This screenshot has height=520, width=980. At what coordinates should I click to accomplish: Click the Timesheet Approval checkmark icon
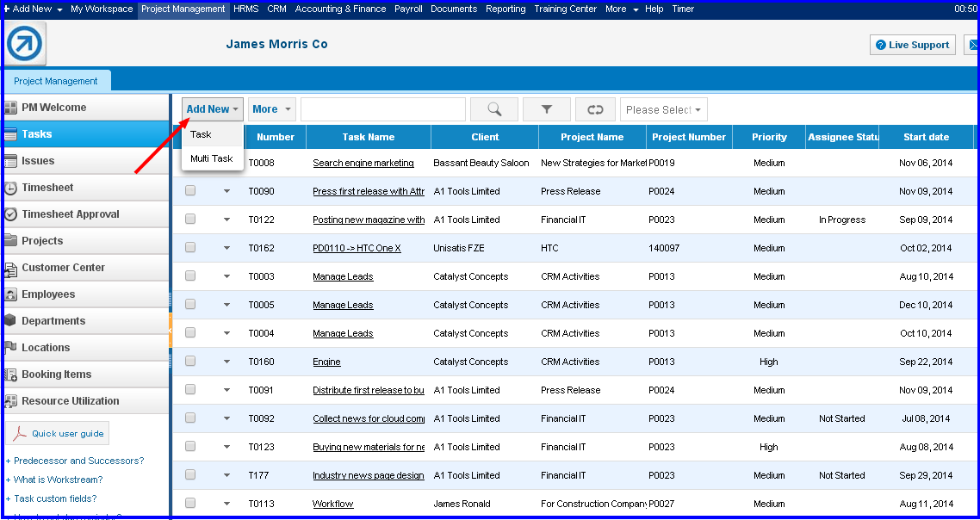10,214
